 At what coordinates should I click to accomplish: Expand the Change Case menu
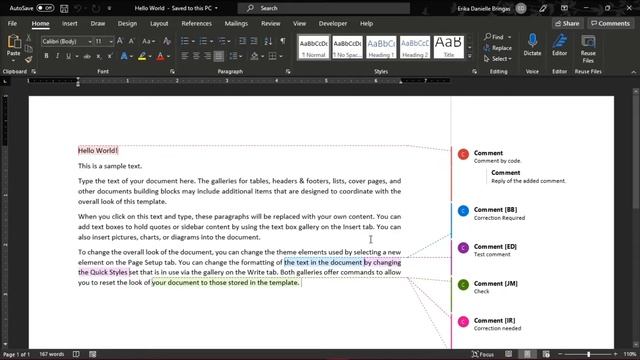(148, 41)
